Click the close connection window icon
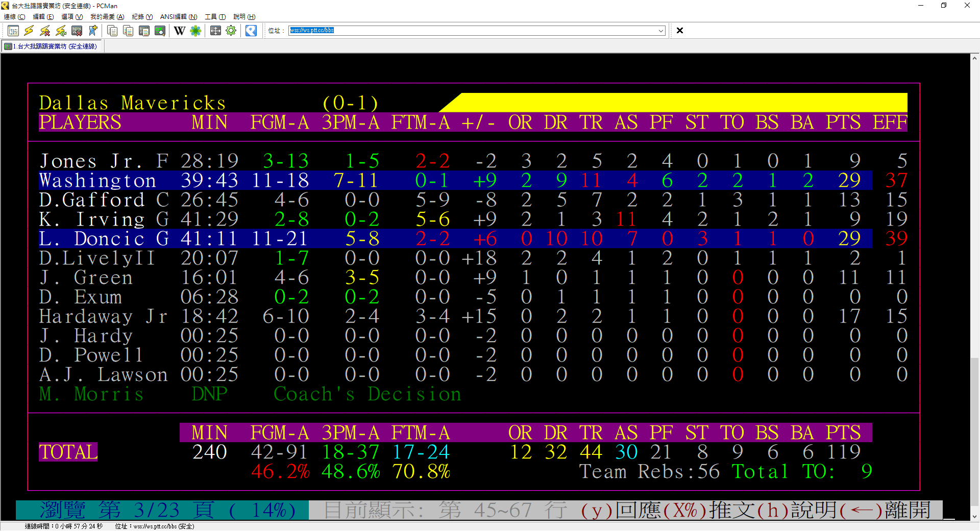 click(x=77, y=31)
